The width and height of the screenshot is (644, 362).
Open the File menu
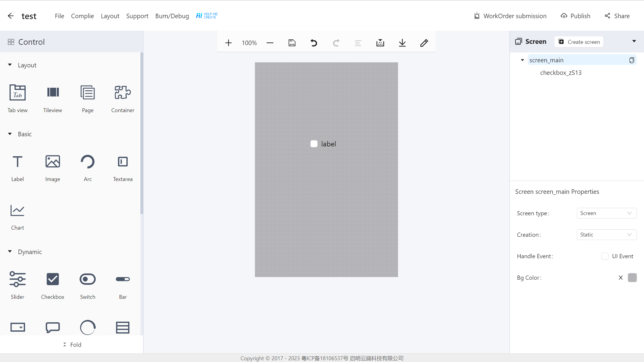[x=59, y=16]
